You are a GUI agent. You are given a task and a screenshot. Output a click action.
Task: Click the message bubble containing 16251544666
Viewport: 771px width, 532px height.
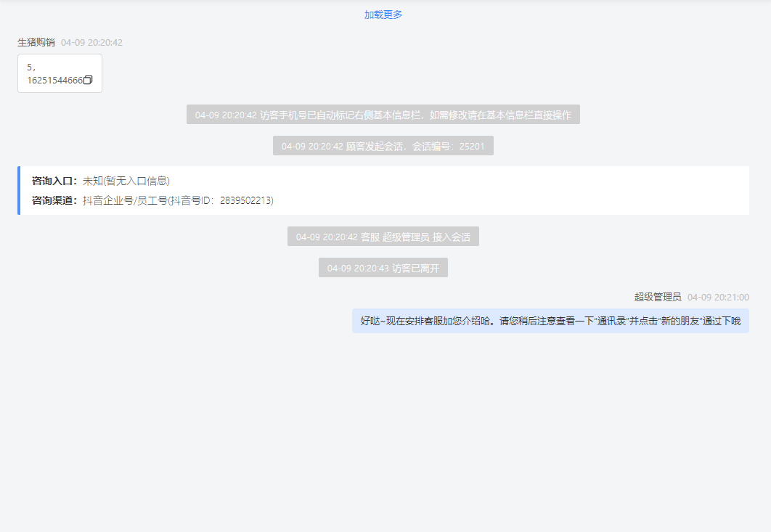60,73
